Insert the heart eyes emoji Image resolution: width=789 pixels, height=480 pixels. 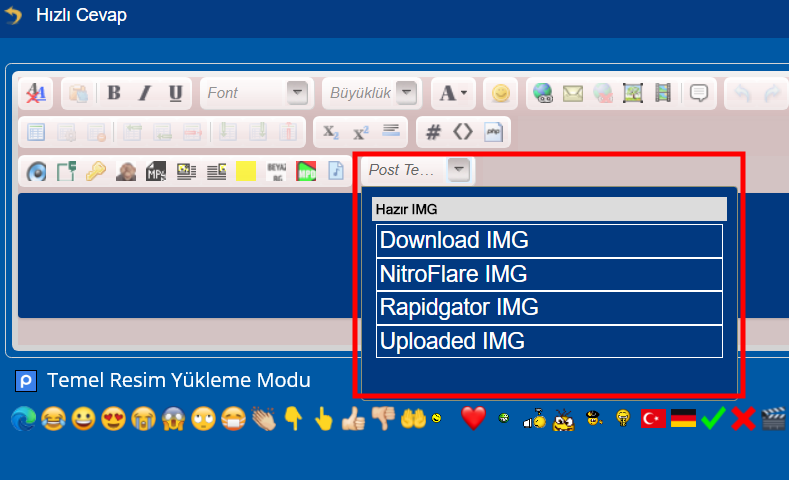coord(113,419)
